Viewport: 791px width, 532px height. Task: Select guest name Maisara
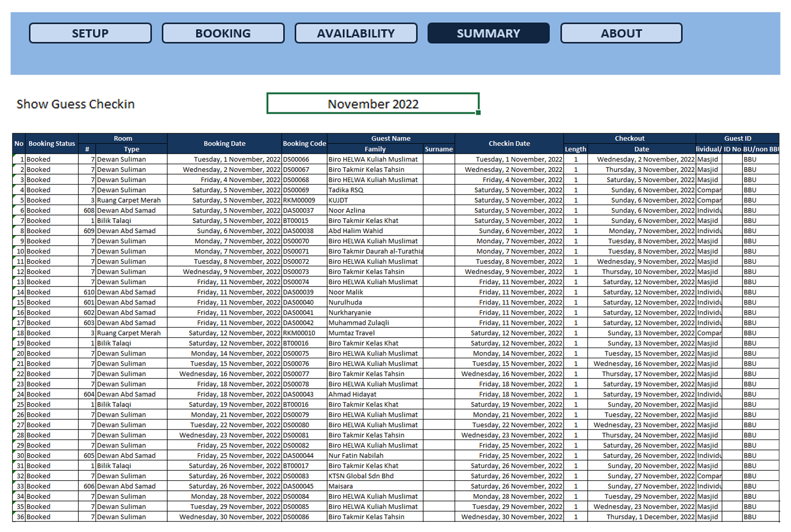tap(375, 486)
